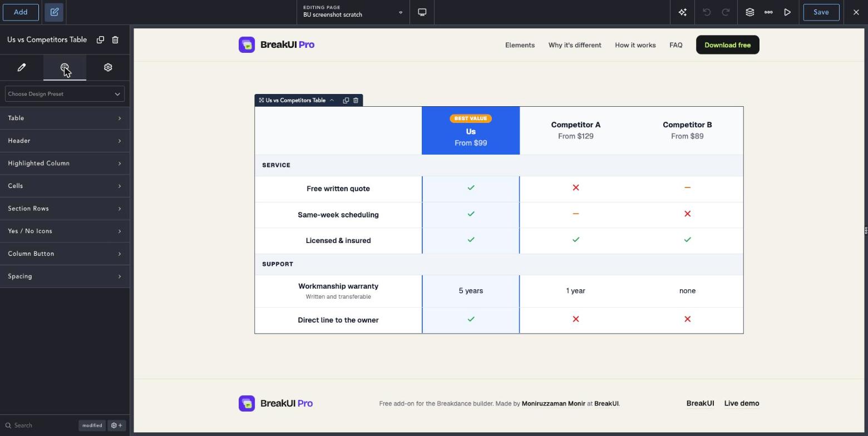Click the gear-plus icon beside modified

tap(117, 425)
